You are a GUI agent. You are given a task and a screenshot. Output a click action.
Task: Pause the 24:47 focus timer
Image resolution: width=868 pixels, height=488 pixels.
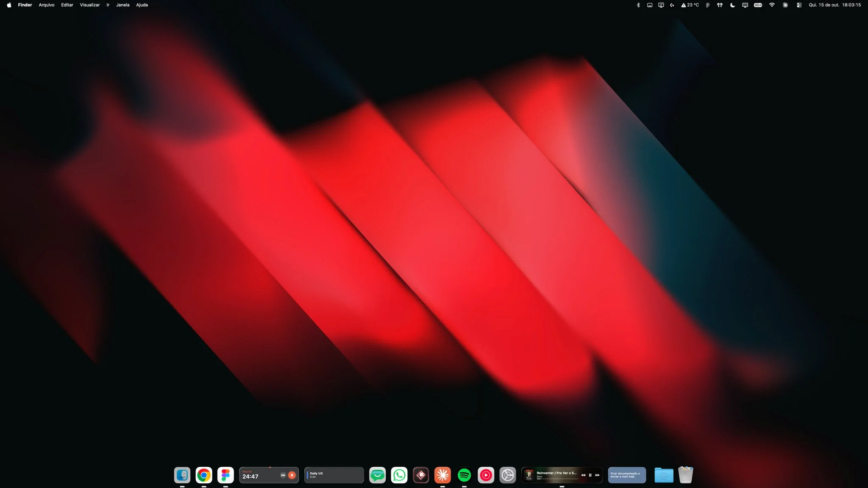pos(292,475)
